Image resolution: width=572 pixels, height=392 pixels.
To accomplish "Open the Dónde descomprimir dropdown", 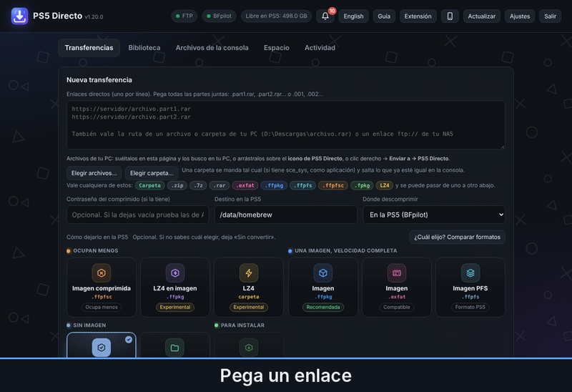I will click(x=434, y=215).
